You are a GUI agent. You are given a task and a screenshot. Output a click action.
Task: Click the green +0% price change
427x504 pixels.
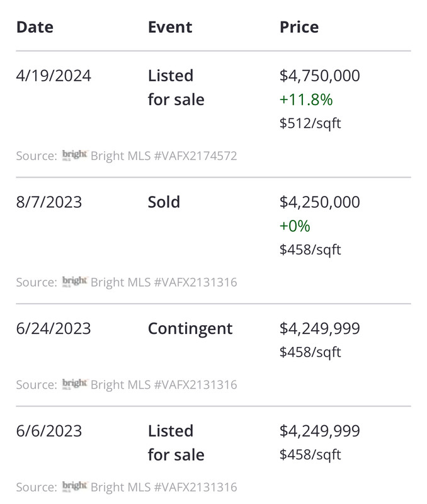pos(295,226)
